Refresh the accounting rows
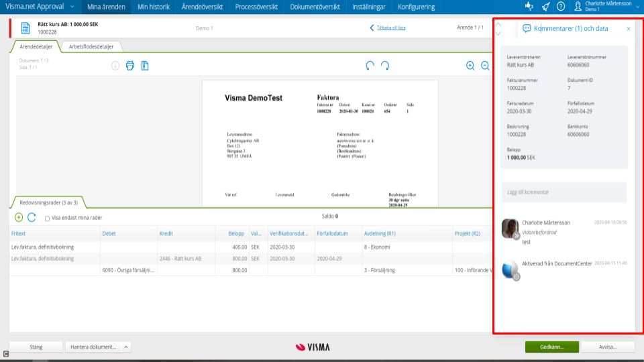The width and height of the screenshot is (644, 362). point(32,217)
